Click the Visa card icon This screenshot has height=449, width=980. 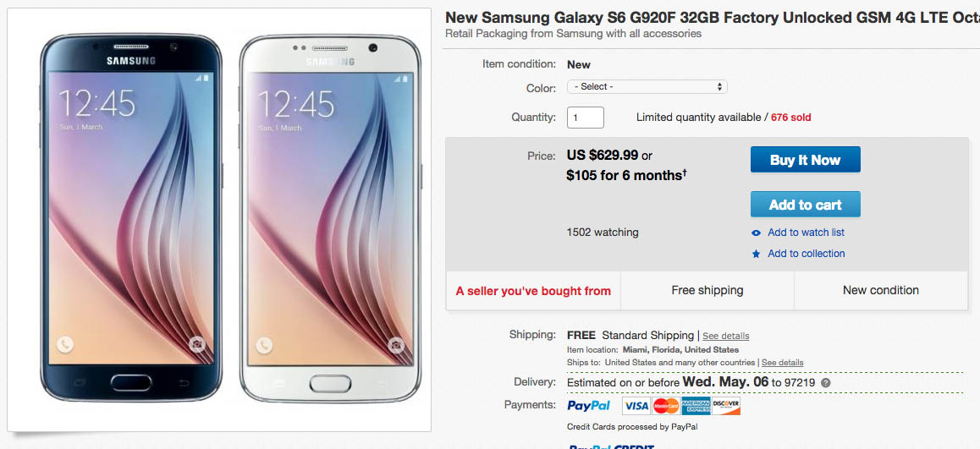click(x=636, y=407)
